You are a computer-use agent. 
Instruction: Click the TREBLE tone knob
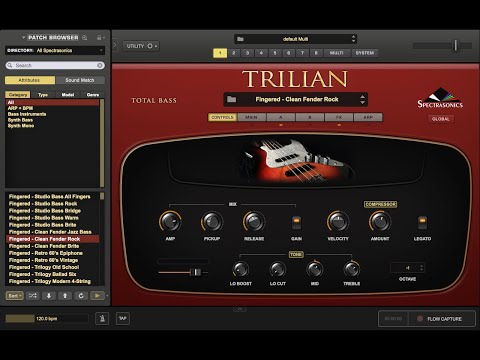(x=352, y=269)
